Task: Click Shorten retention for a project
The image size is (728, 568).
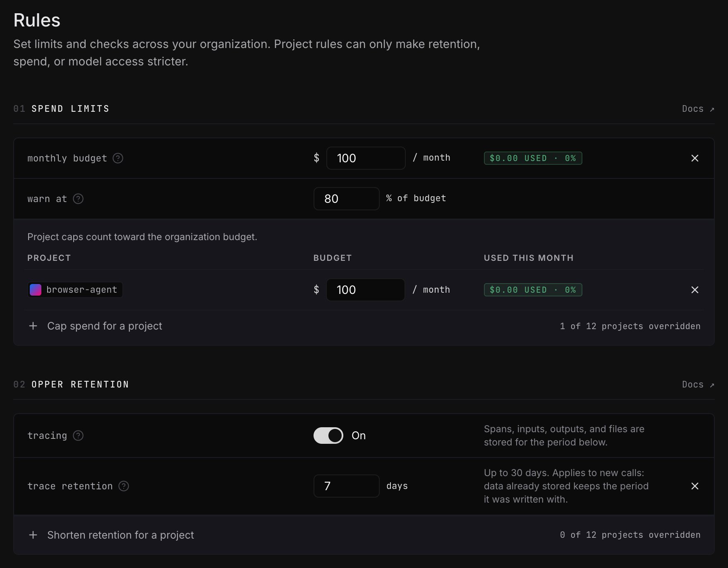Action: point(120,535)
